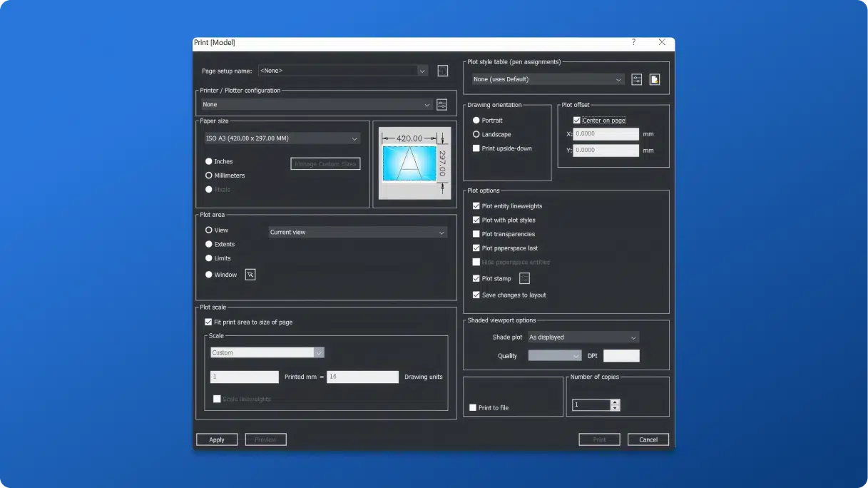The height and width of the screenshot is (488, 868).
Task: Increase number of copies with up arrow
Action: pos(616,402)
